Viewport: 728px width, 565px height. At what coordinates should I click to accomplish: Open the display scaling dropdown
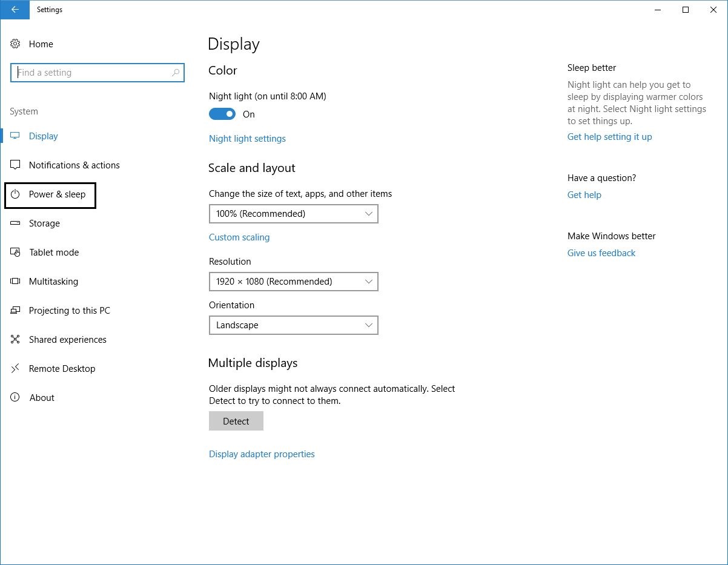(x=293, y=214)
